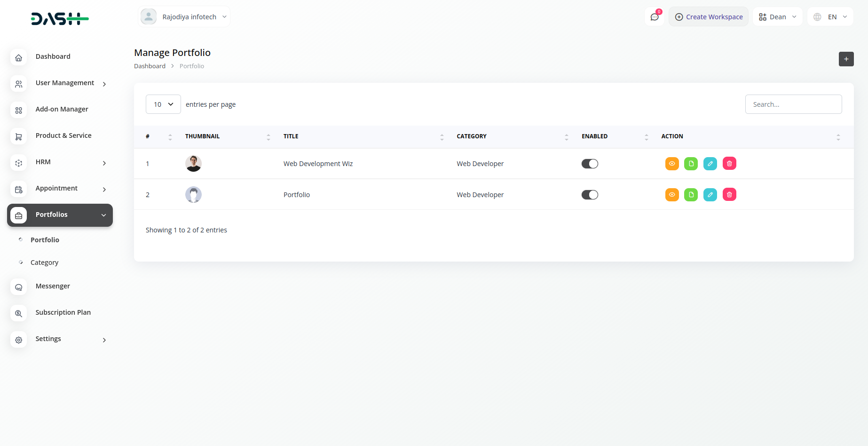Expand the User Management menu
Image resolution: width=868 pixels, height=446 pixels.
(x=65, y=83)
